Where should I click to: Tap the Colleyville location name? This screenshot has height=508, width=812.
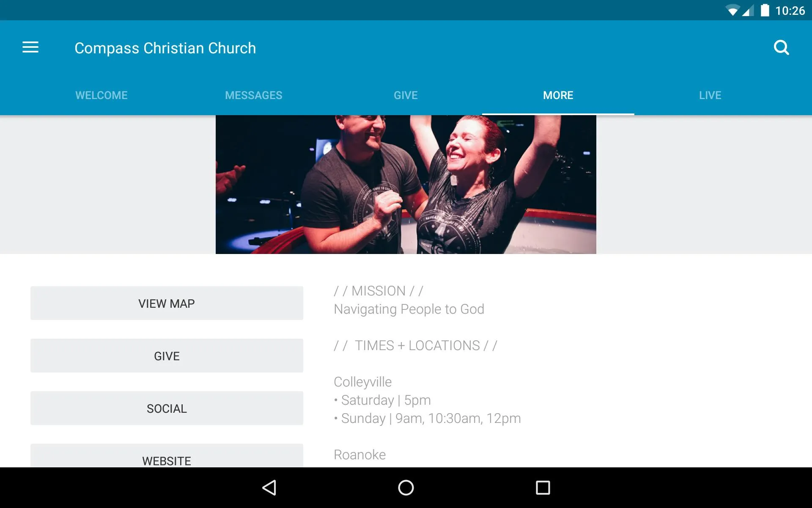[363, 382]
